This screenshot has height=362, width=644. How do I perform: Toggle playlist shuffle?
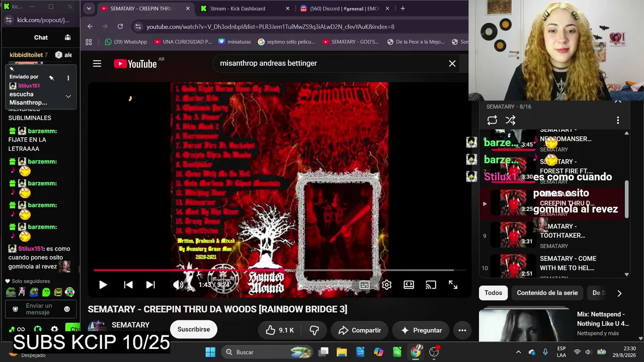coord(510,120)
